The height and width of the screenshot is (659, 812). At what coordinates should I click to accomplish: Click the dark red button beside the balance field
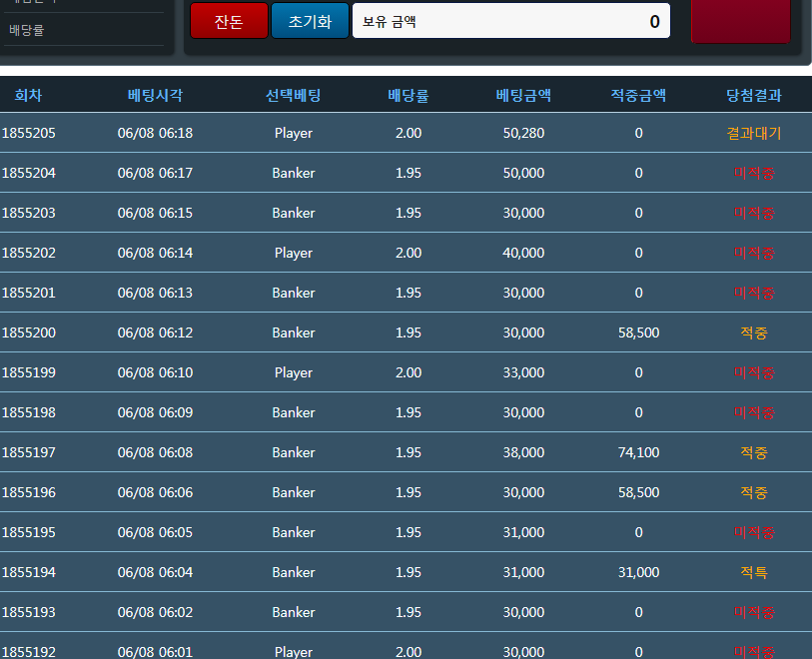pyautogui.click(x=740, y=21)
